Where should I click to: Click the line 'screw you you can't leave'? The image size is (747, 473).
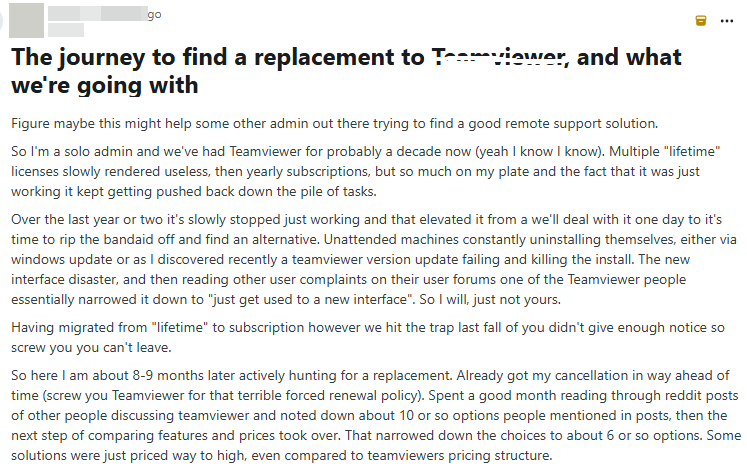pyautogui.click(x=91, y=348)
